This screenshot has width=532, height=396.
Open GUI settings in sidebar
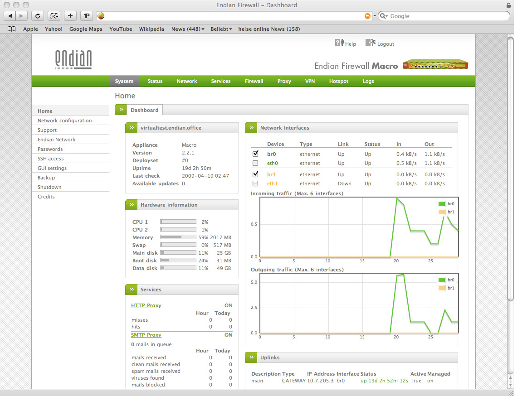[71, 168]
